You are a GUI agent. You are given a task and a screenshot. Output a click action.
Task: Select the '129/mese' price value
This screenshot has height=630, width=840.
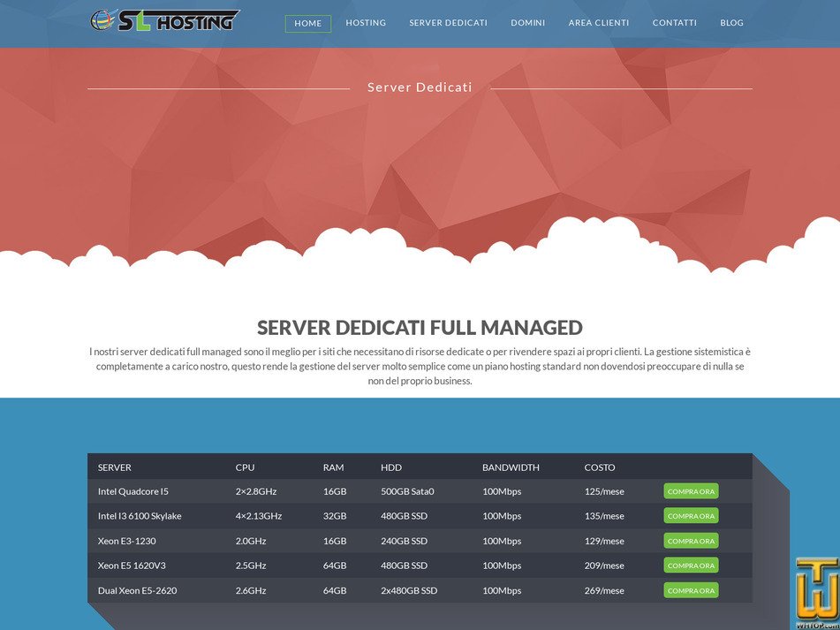pos(604,541)
